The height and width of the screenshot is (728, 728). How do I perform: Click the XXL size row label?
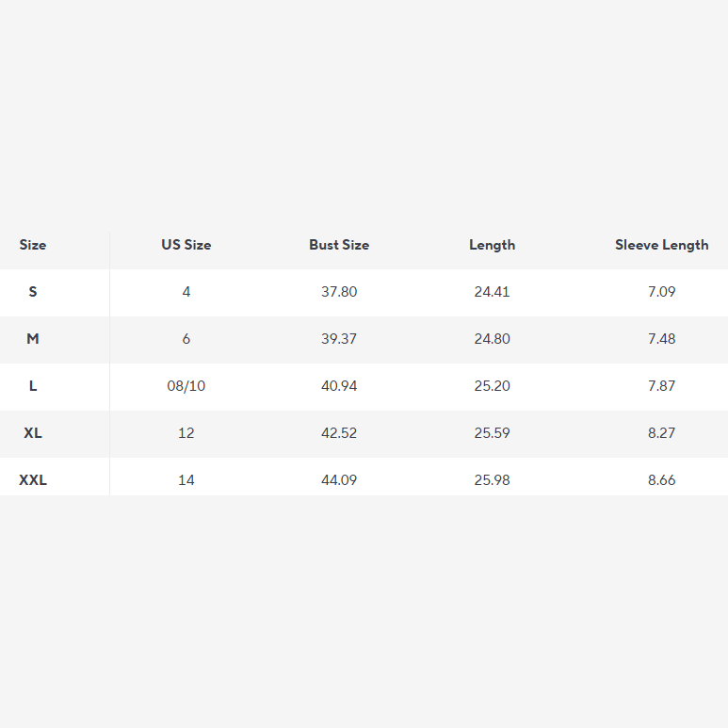pos(33,479)
